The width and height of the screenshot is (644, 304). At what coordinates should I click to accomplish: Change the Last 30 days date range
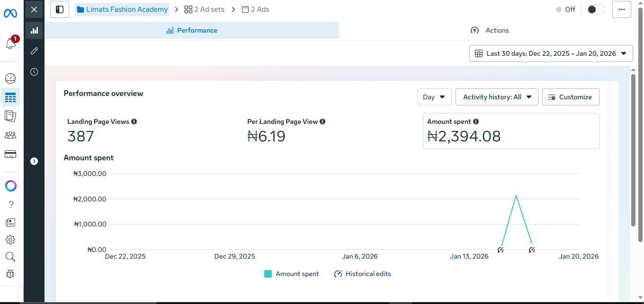(551, 53)
